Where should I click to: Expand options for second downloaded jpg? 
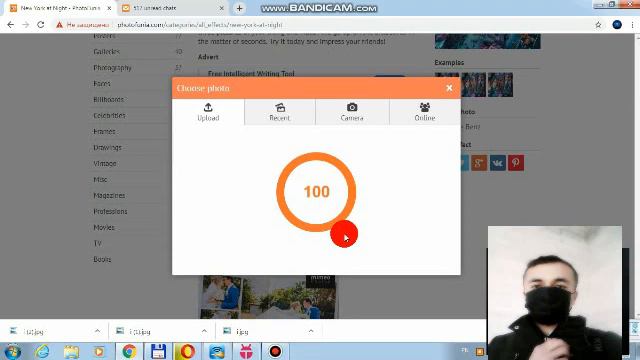(204, 331)
